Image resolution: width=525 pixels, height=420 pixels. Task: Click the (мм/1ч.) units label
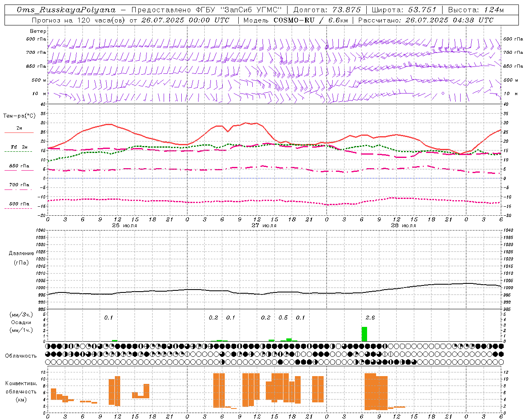coord(21,330)
